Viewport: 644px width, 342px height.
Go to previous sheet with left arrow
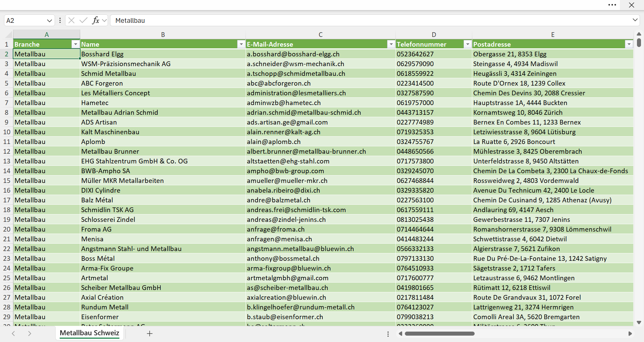(x=13, y=334)
